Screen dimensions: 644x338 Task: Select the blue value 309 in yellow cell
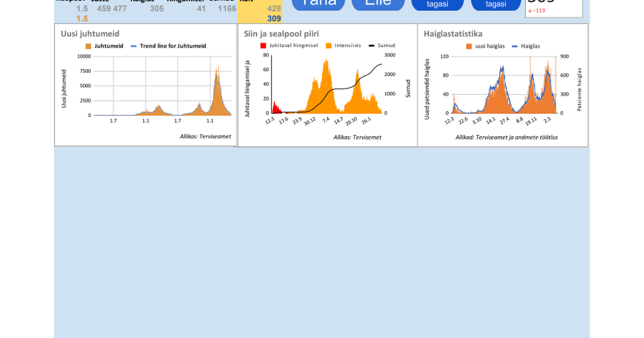click(274, 19)
